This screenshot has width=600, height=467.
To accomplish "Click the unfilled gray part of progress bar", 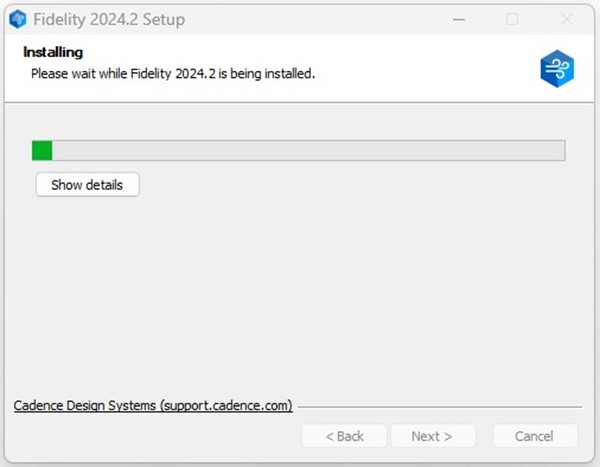I will [308, 150].
